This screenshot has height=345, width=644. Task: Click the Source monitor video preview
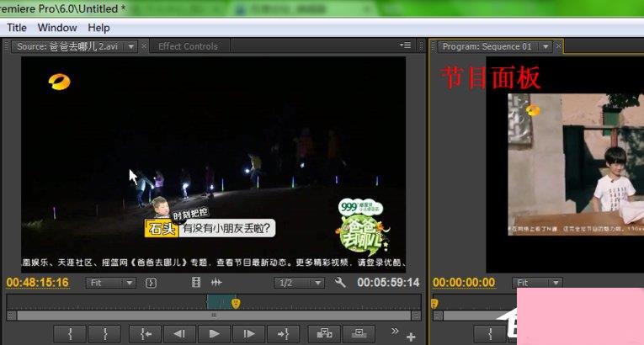214,164
